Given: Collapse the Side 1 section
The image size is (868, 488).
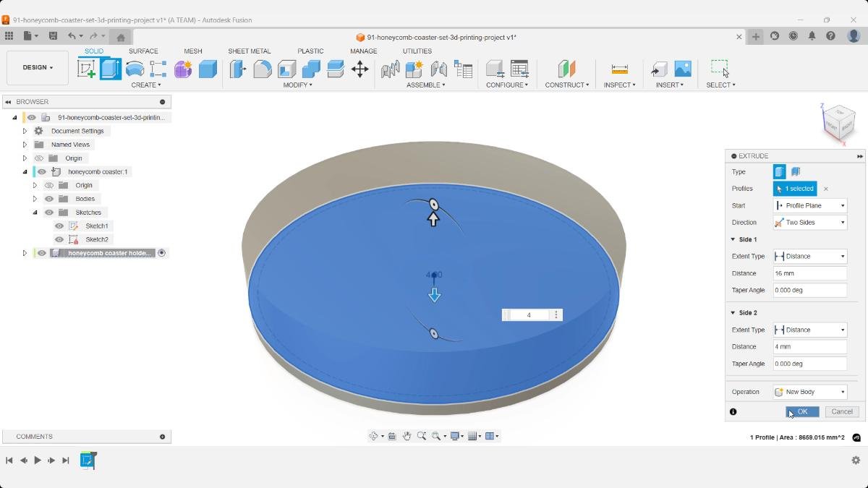Looking at the screenshot, I should tap(732, 239).
